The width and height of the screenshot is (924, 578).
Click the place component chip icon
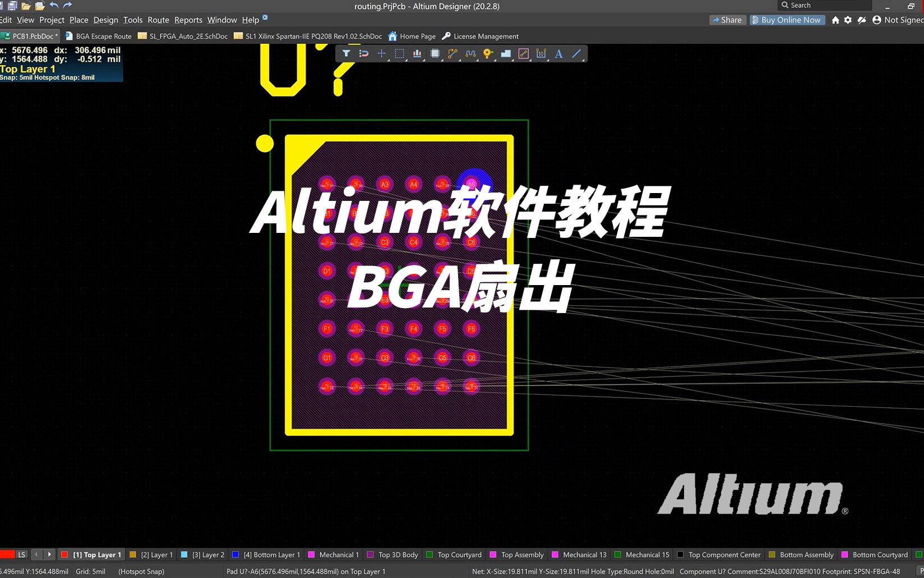click(x=435, y=54)
